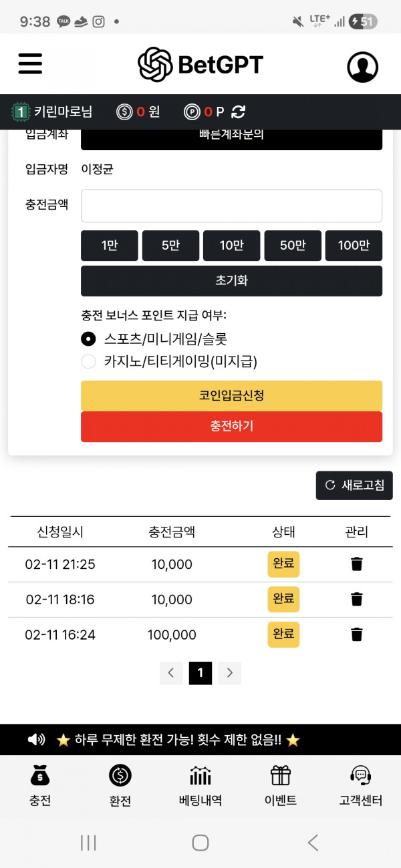Switch to the 환전 tab
This screenshot has width=401, height=868.
point(120,786)
